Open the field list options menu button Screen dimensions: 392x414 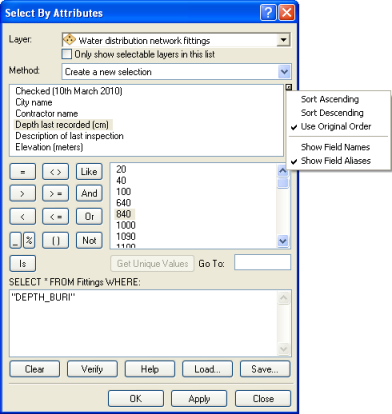point(289,87)
